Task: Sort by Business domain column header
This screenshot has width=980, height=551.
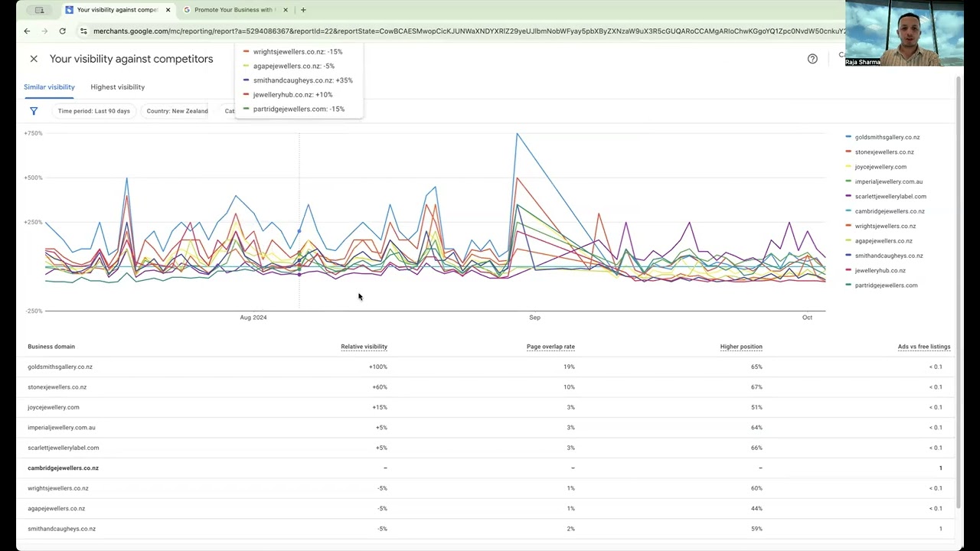Action: pyautogui.click(x=51, y=347)
